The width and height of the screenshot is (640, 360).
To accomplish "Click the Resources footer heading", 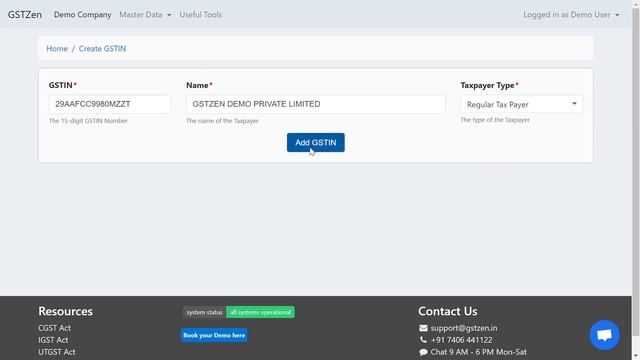I will (x=65, y=311).
